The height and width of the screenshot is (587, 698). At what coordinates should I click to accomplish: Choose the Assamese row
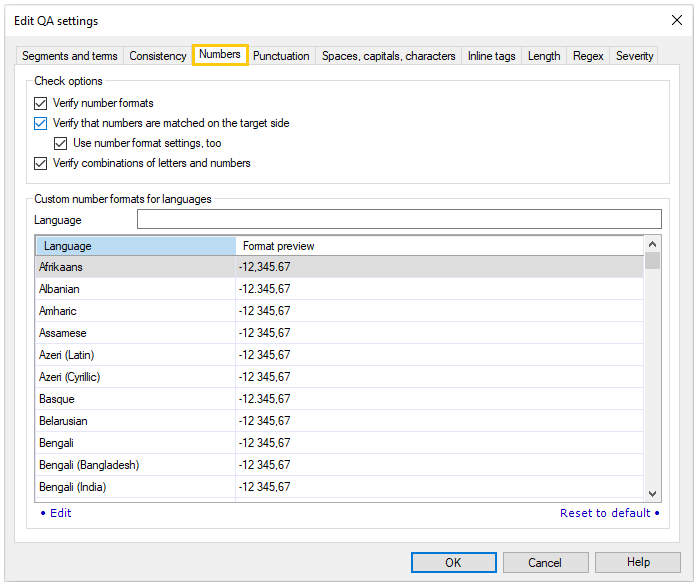click(339, 333)
